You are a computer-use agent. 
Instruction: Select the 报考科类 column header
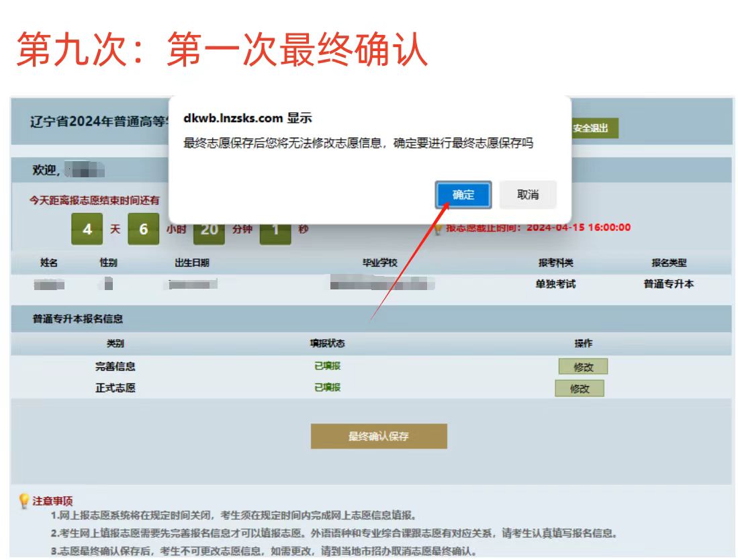(x=555, y=263)
